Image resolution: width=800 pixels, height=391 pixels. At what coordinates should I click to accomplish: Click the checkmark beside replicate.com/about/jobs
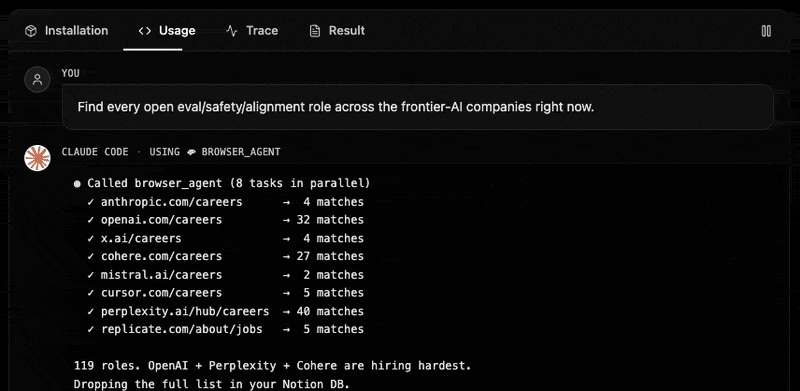pos(91,329)
